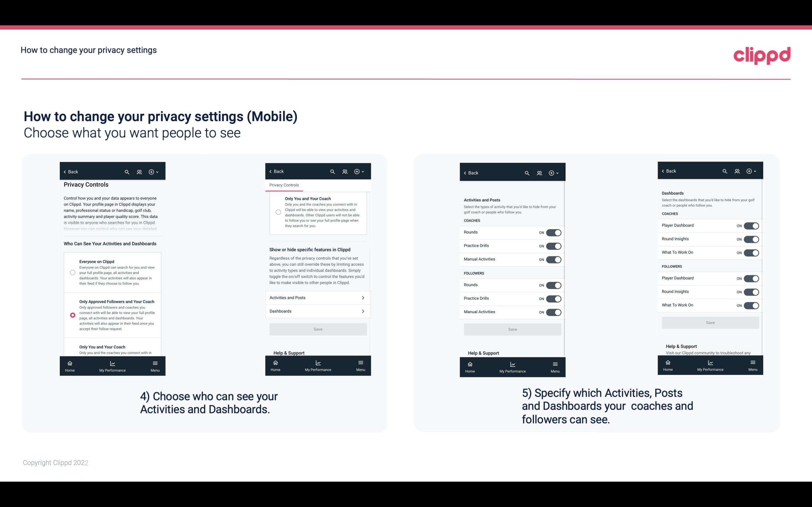This screenshot has height=507, width=812.
Task: Click the profile/contacts icon in top bar
Action: [139, 172]
